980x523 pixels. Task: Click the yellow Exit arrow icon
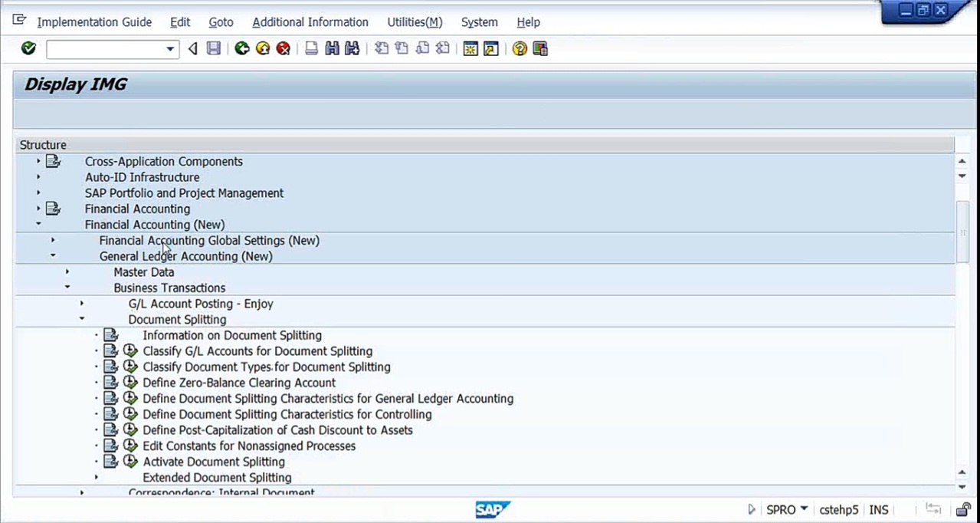point(263,48)
